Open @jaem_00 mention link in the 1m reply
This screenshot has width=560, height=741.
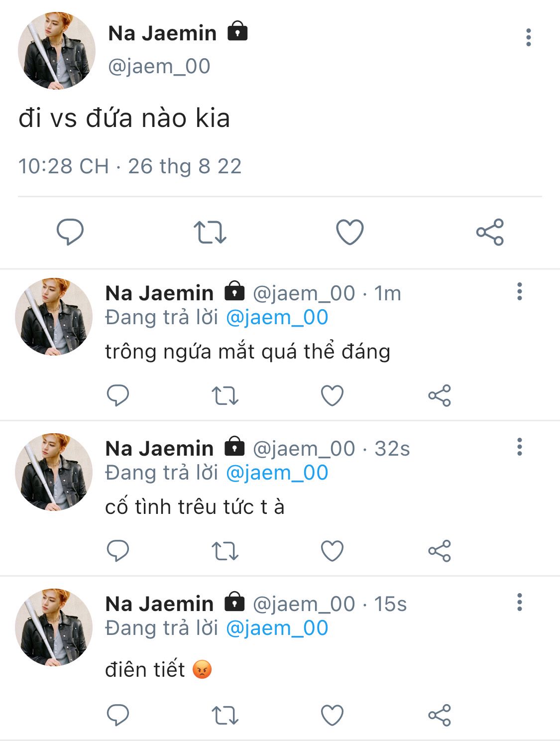pyautogui.click(x=277, y=318)
